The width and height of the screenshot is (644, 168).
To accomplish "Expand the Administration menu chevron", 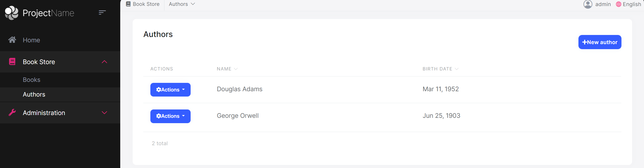I will (104, 113).
